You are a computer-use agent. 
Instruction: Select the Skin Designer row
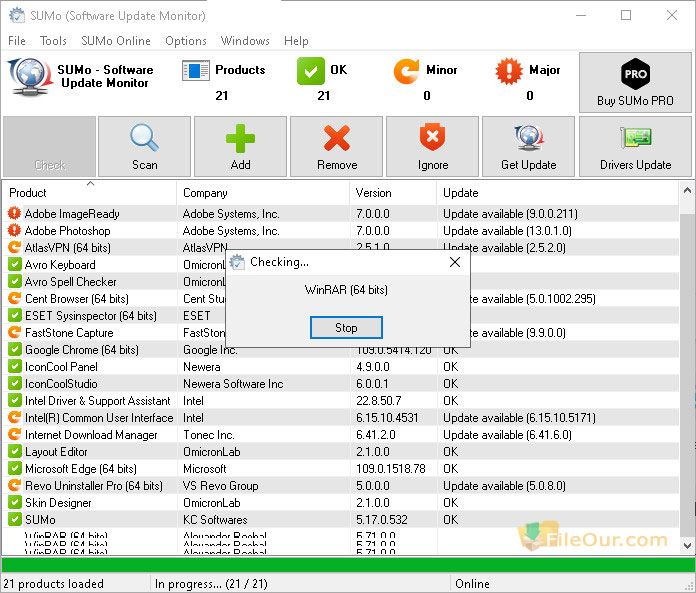[x=341, y=502]
